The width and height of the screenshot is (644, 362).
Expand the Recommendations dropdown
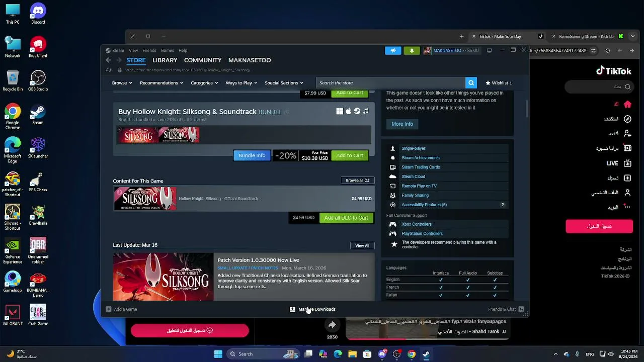pyautogui.click(x=162, y=83)
